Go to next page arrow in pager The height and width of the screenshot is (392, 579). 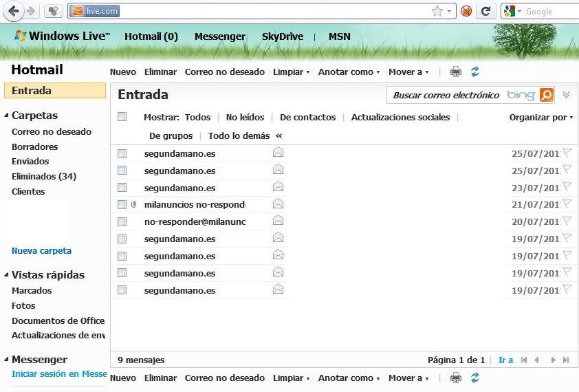click(553, 360)
